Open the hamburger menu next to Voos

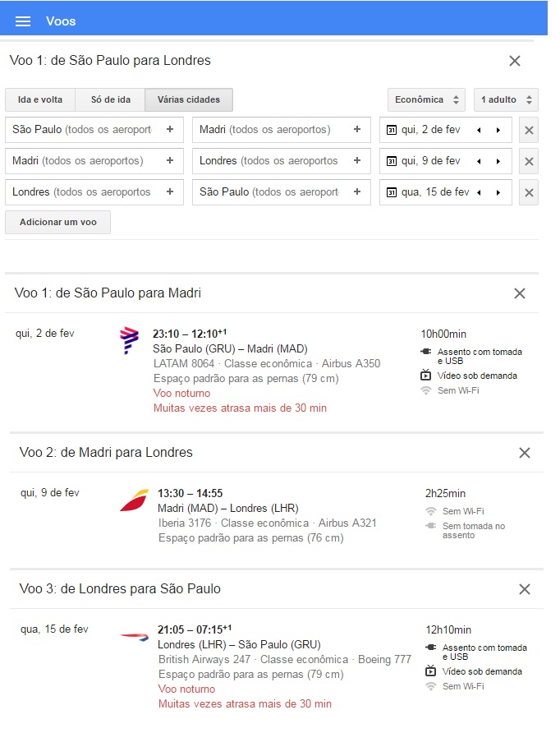coord(23,21)
